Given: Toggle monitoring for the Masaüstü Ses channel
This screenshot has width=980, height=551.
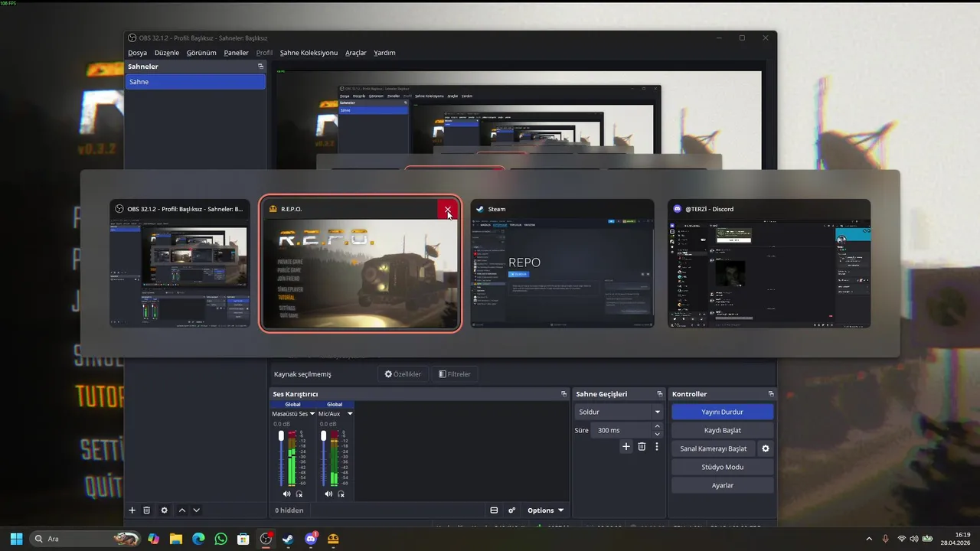Looking at the screenshot, I should pos(299,494).
